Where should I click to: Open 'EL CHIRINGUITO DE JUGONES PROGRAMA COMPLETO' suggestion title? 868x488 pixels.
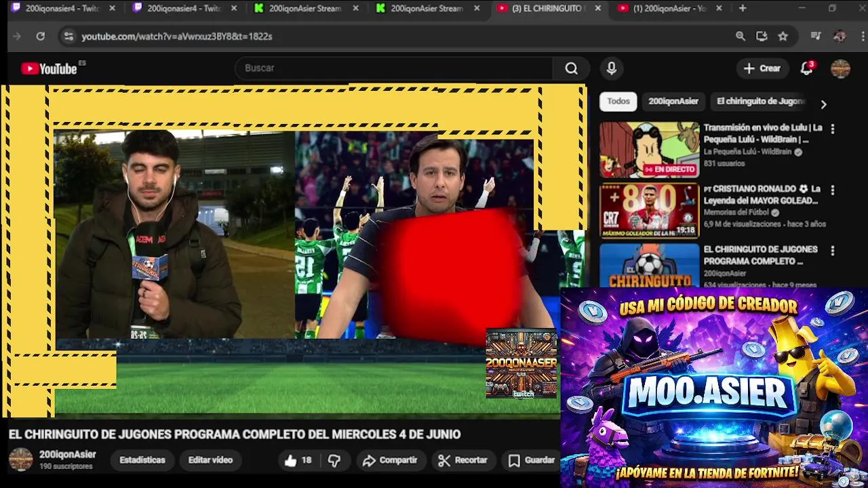760,255
